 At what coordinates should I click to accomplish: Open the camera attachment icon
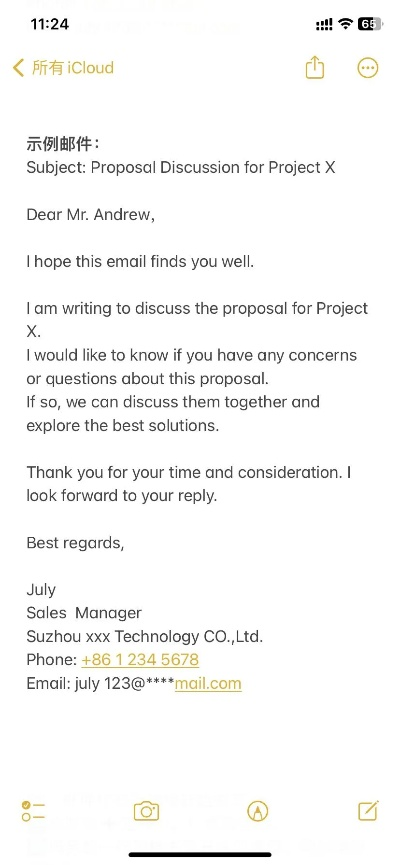(x=146, y=811)
